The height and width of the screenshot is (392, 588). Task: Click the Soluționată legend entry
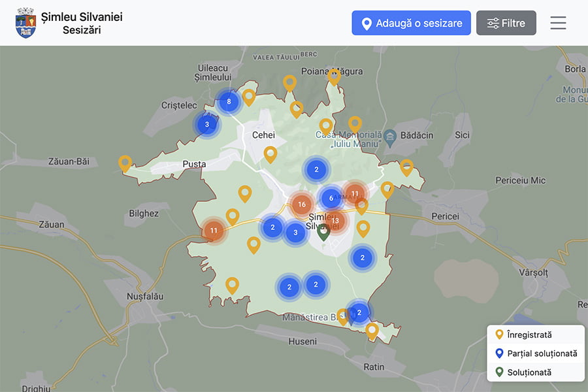coord(523,372)
